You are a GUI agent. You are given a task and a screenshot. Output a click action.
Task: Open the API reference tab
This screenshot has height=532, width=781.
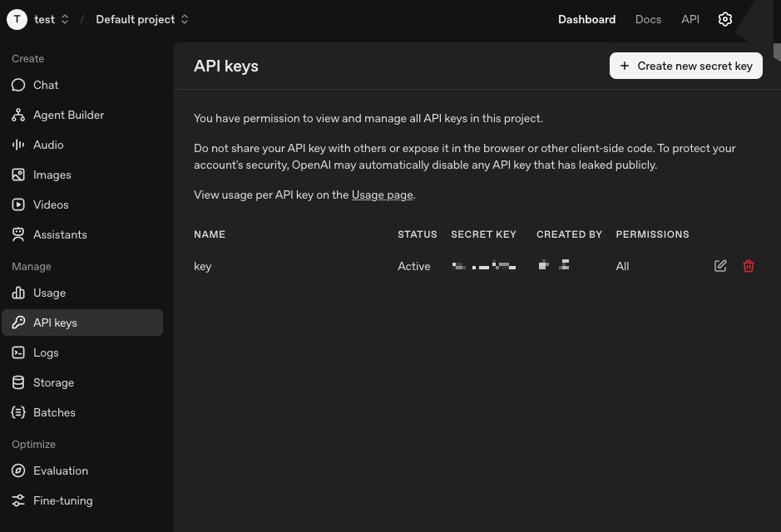point(690,19)
